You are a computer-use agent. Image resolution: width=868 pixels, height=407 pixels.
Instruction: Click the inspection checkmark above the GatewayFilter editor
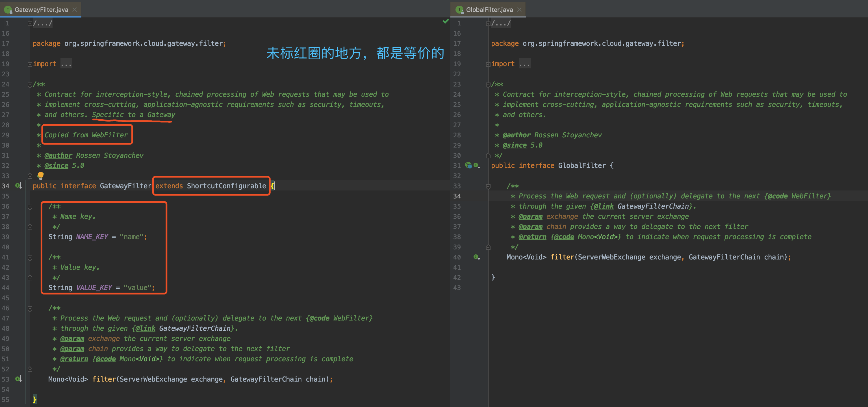click(446, 21)
